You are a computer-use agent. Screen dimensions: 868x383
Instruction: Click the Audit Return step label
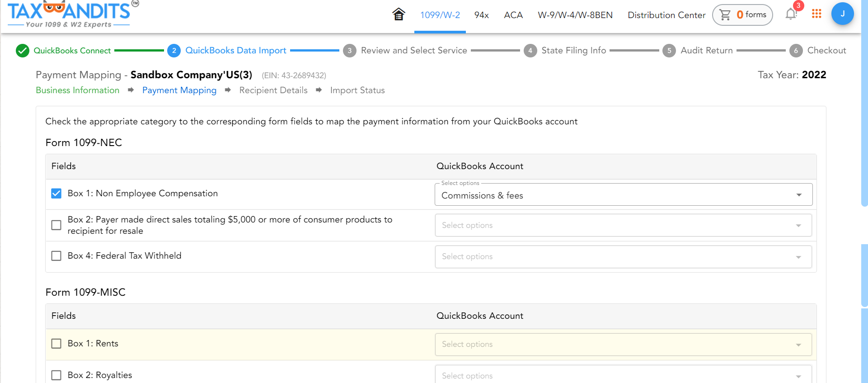click(707, 50)
